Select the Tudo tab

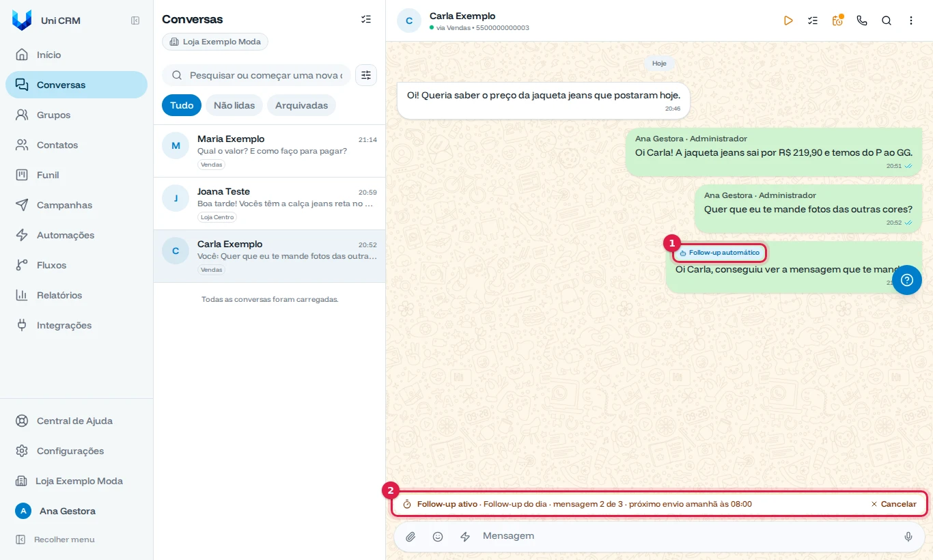point(182,105)
